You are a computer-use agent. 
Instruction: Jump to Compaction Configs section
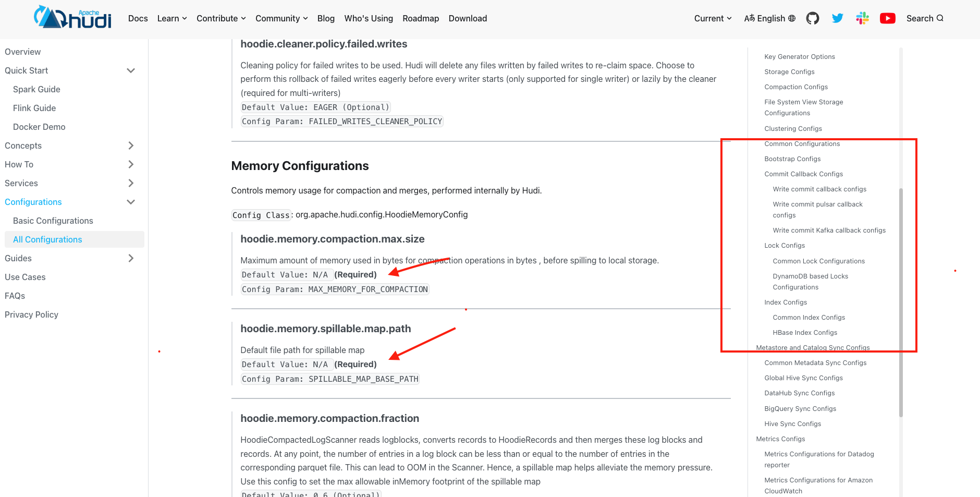[796, 87]
